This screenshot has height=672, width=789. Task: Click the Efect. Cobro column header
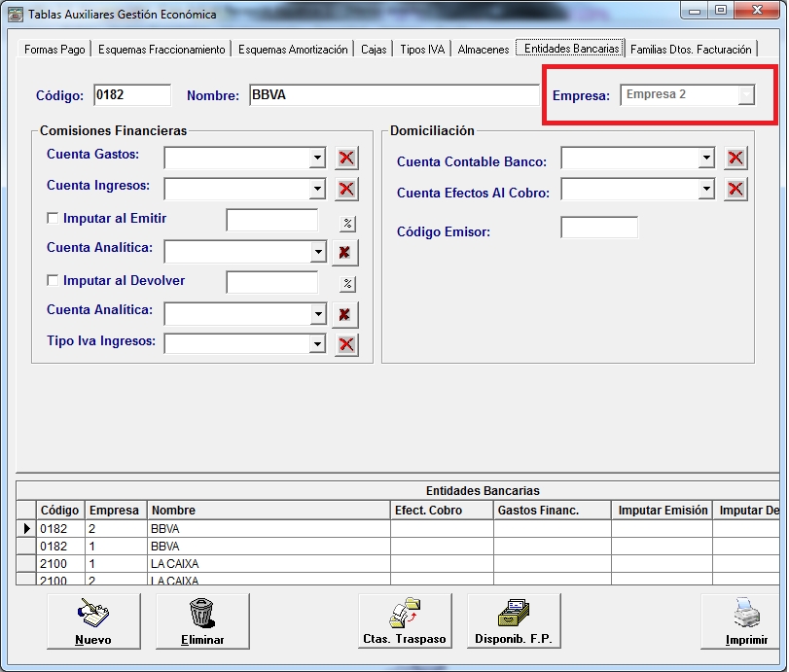[442, 510]
